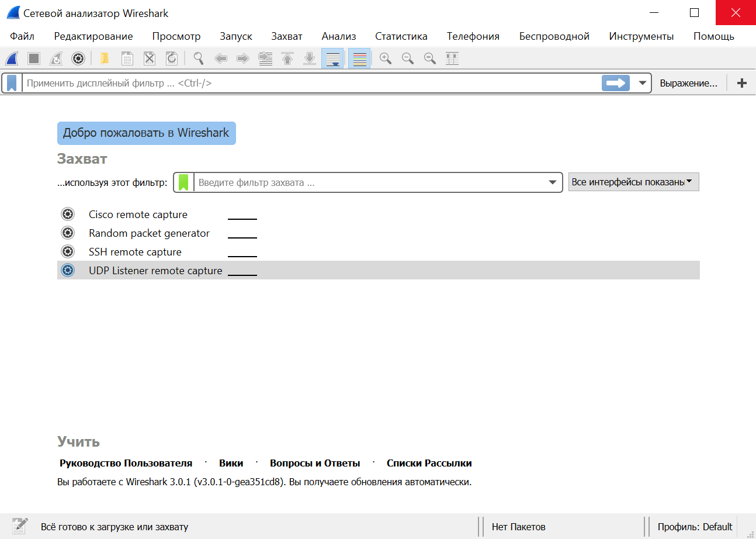Screen dimensions: 756x539
Task: Open settings gear for Cisco remote capture
Action: (x=68, y=214)
